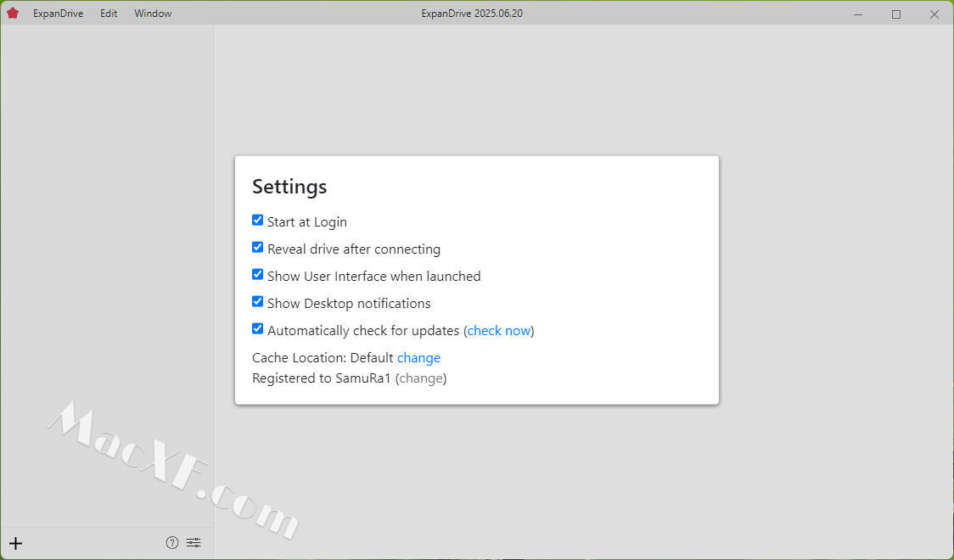The image size is (954, 560).
Task: Disable Automatically check for updates
Action: click(x=257, y=329)
